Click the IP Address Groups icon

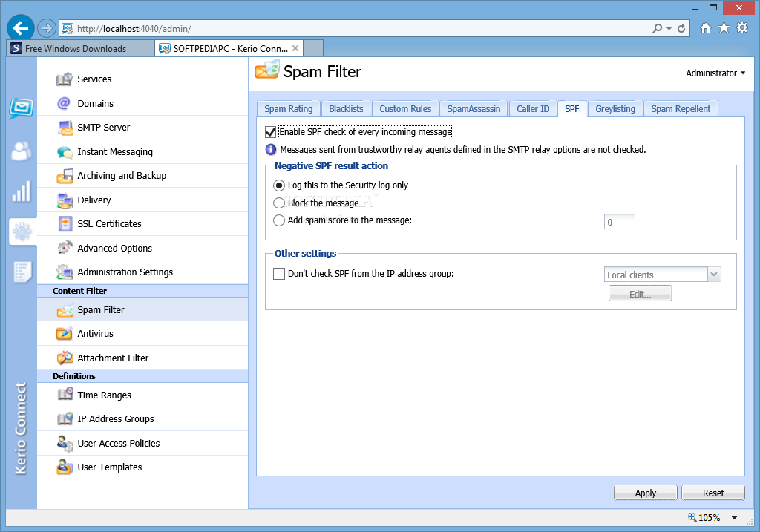[65, 419]
